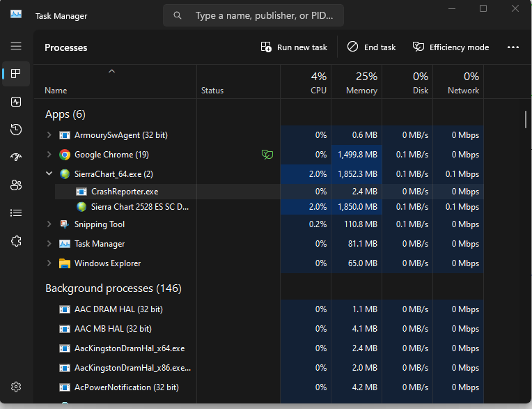Click the AacKingstonDramHal_x86.exe process icon
This screenshot has height=409, width=532.
coord(65,368)
